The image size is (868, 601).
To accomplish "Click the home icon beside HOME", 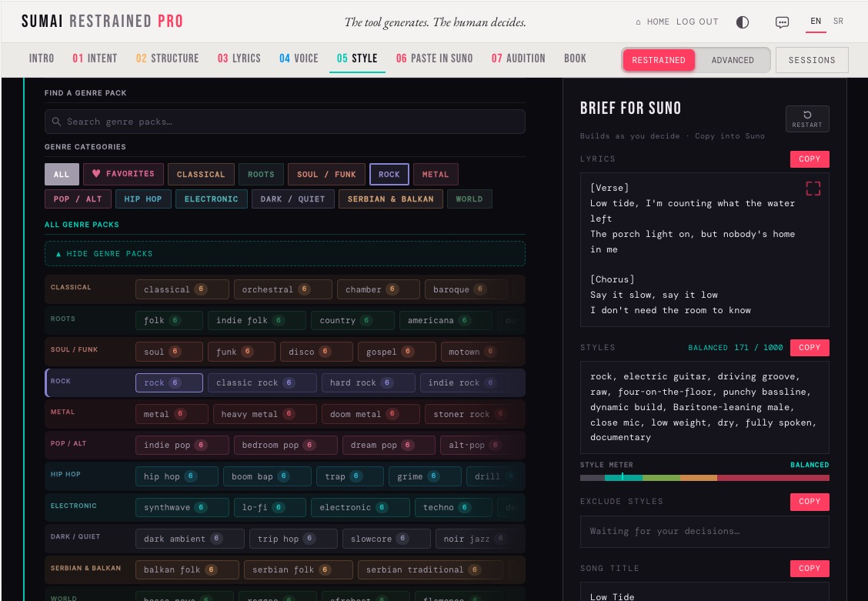I will pos(638,22).
